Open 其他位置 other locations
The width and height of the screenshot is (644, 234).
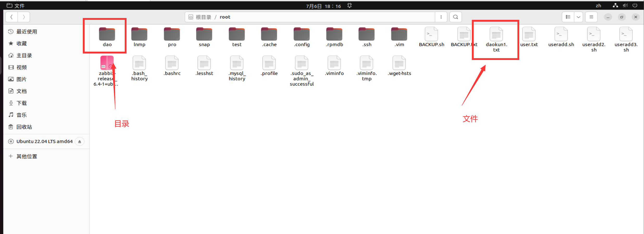[46, 156]
